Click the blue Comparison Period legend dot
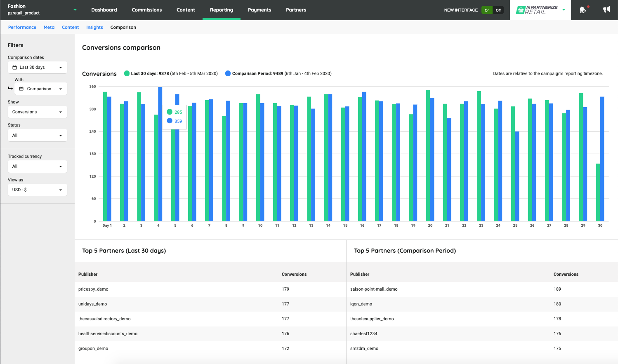Viewport: 618px width, 364px height. 228,73
